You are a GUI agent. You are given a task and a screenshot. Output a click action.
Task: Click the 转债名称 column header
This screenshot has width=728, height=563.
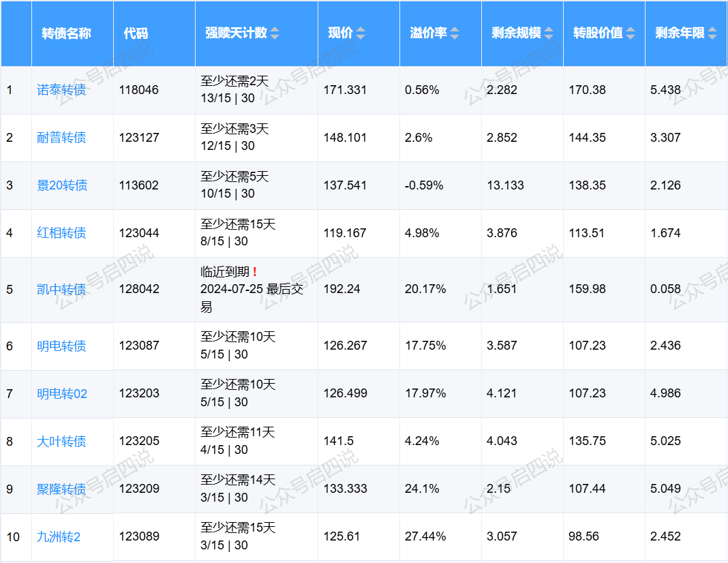(66, 33)
